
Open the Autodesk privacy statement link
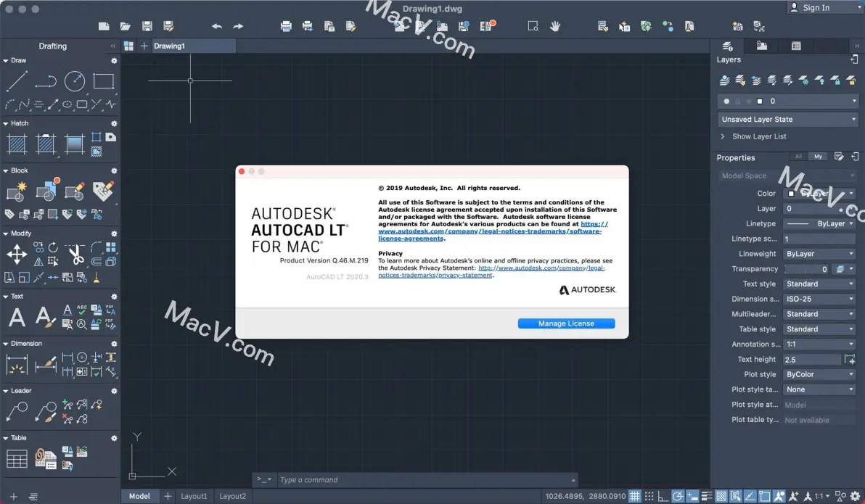(491, 271)
